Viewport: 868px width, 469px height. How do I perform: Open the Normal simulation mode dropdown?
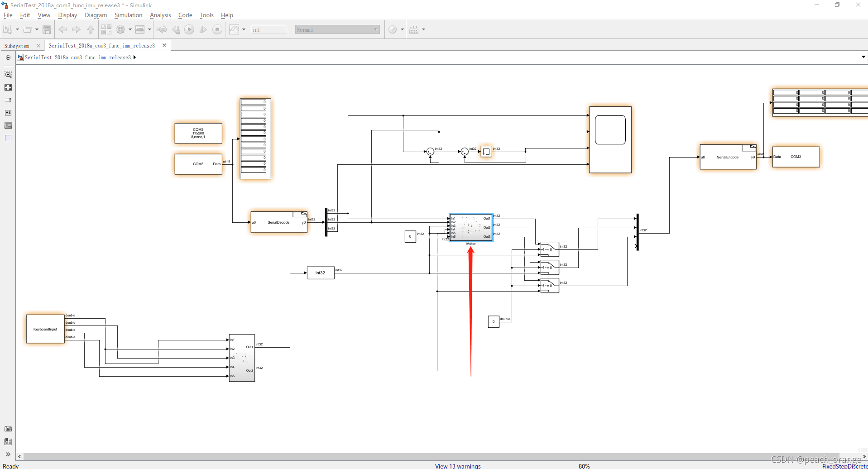[337, 29]
